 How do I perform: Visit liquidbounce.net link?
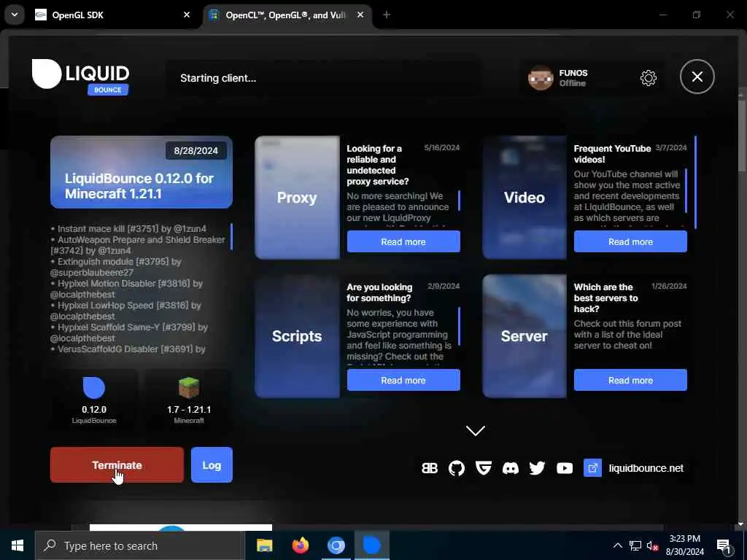tap(646, 468)
